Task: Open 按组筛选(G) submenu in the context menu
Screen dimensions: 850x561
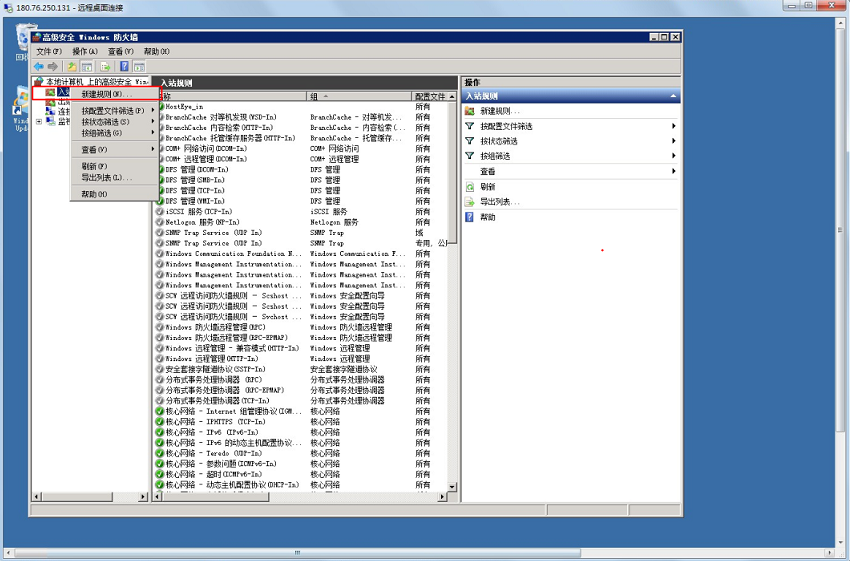Action: [x=114, y=133]
